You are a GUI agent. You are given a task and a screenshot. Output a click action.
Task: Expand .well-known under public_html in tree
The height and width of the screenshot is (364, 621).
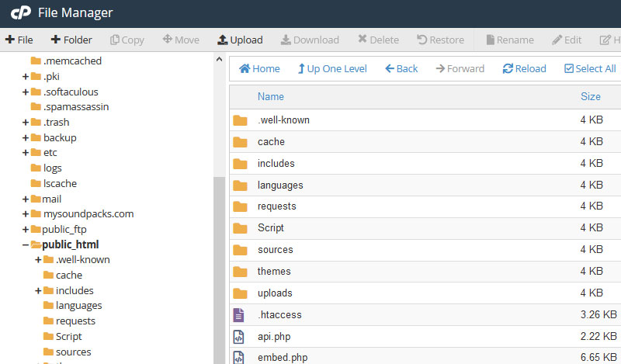click(x=38, y=260)
